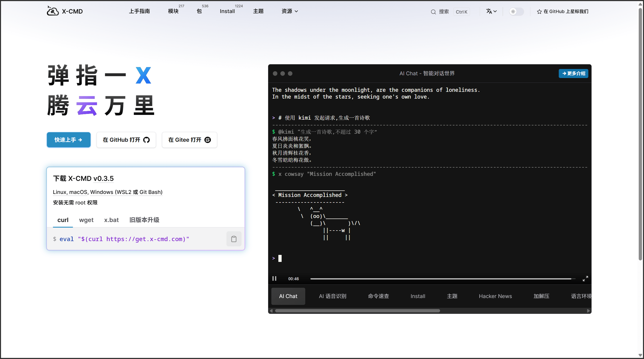Open the project on GitHub button

coord(126,140)
